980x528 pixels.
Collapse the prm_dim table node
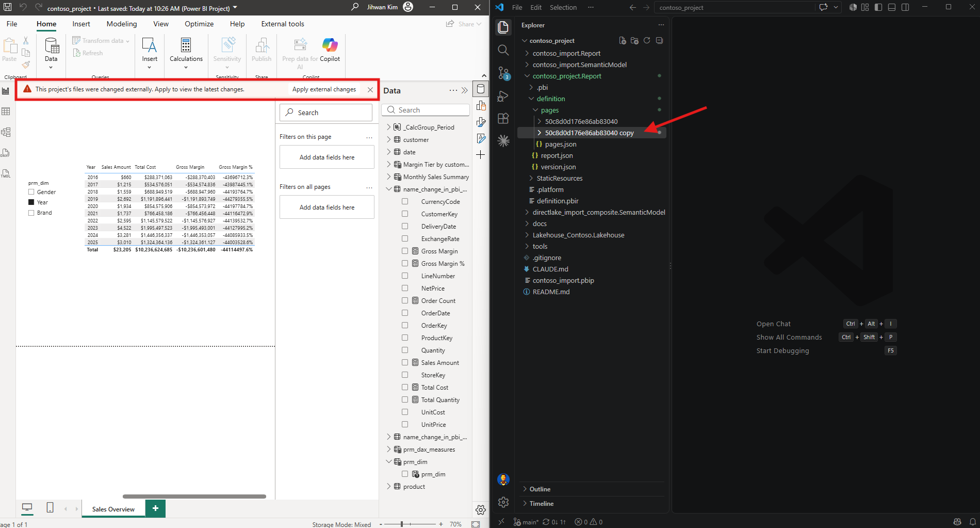tap(389, 461)
